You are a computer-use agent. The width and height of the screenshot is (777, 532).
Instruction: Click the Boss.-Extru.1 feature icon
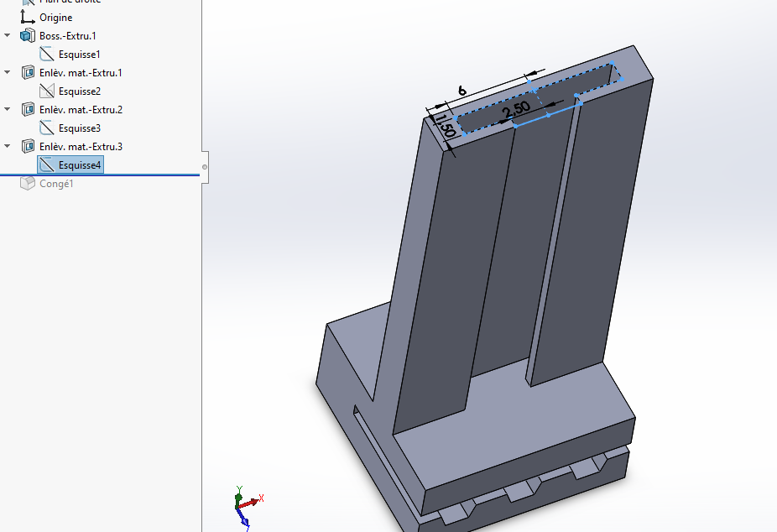[27, 36]
